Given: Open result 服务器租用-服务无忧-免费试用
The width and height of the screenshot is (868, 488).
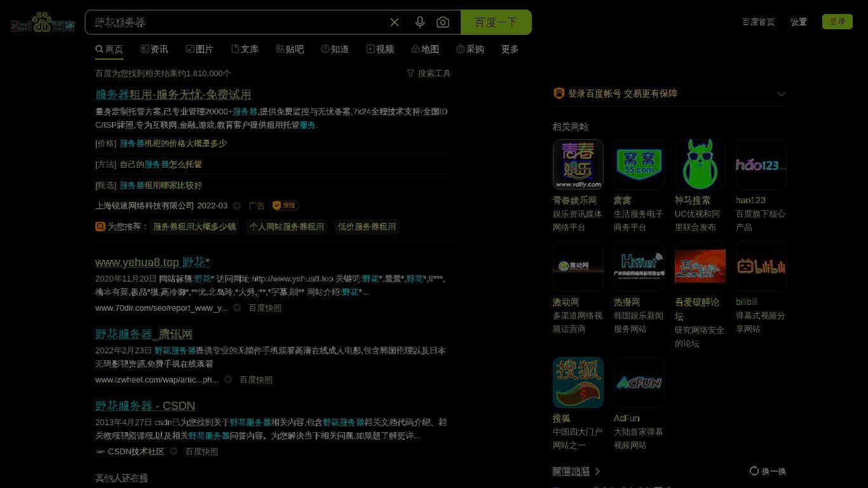Looking at the screenshot, I should tap(173, 94).
